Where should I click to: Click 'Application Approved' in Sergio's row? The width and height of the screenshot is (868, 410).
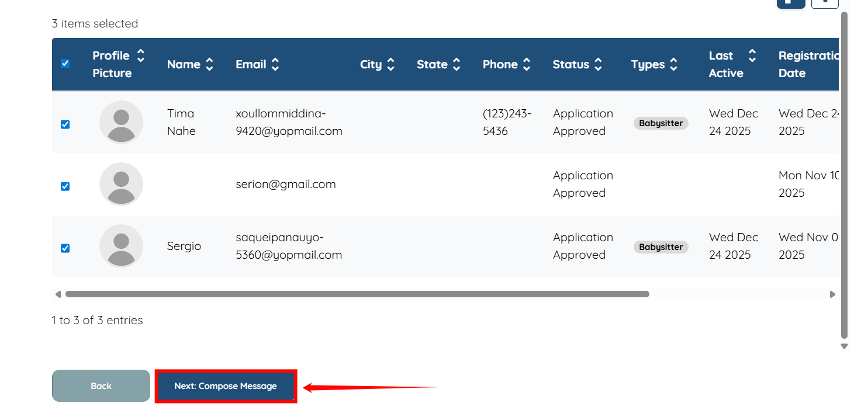click(583, 246)
